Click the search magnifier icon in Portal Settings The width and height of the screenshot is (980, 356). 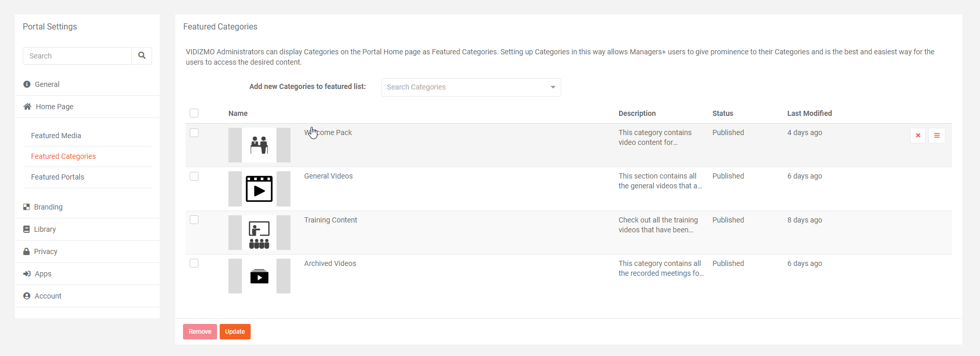click(142, 55)
